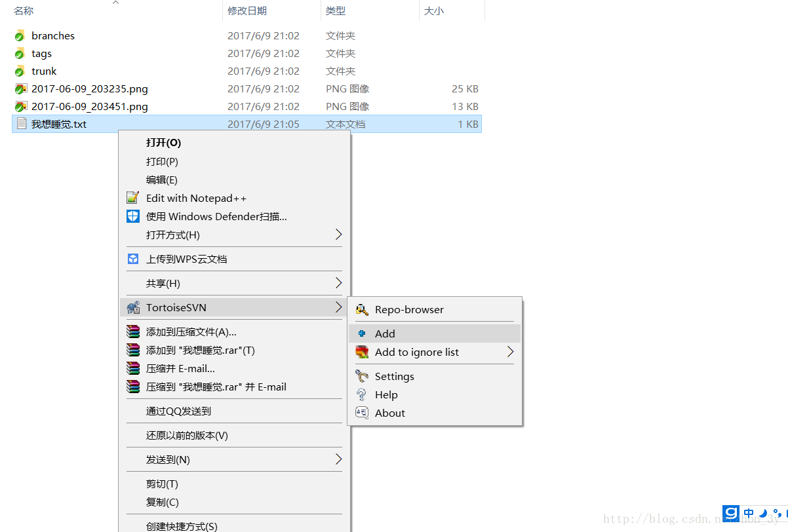Screen dimensions: 788x532
Task: Select the WinRAR 添加到压缩文件 icon
Action: pyautogui.click(x=133, y=332)
